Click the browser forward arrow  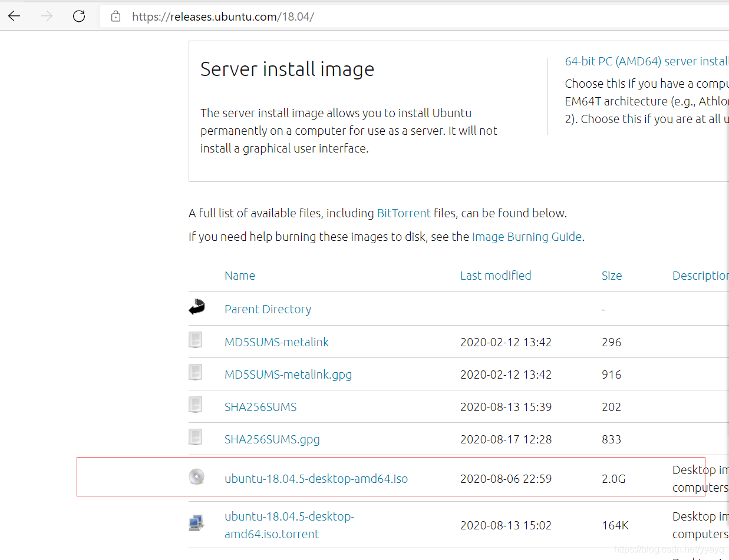click(47, 16)
